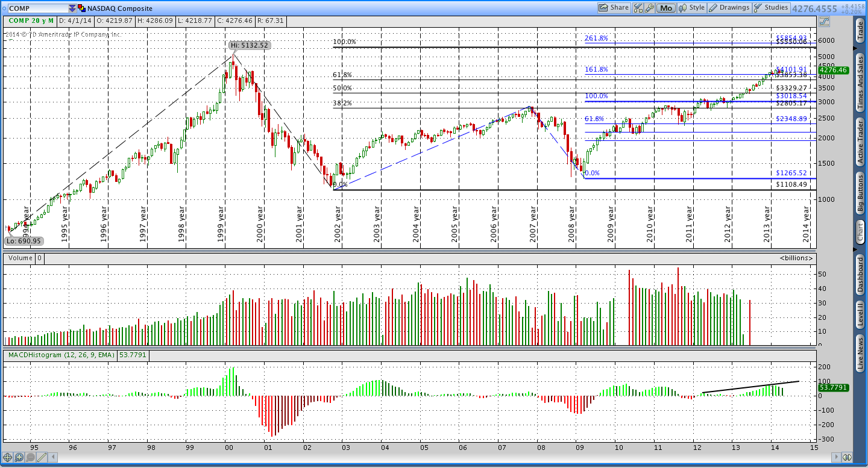This screenshot has height=468, width=868.
Task: Click the $3329.27 price level label
Action: pos(791,88)
